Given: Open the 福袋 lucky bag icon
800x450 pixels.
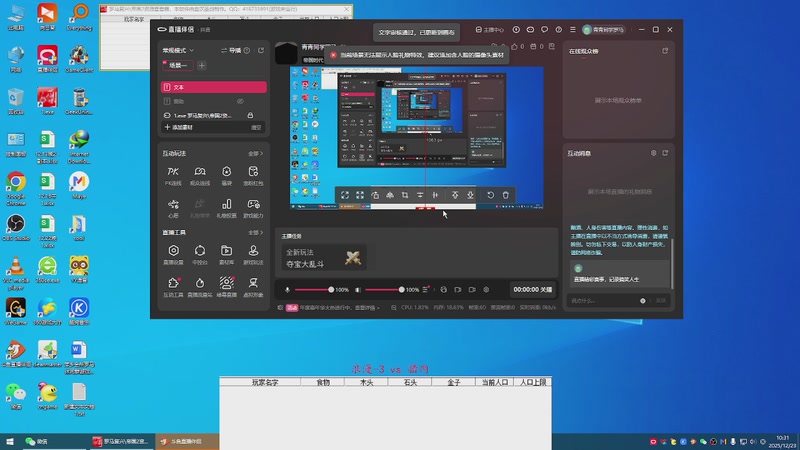Looking at the screenshot, I should [227, 176].
